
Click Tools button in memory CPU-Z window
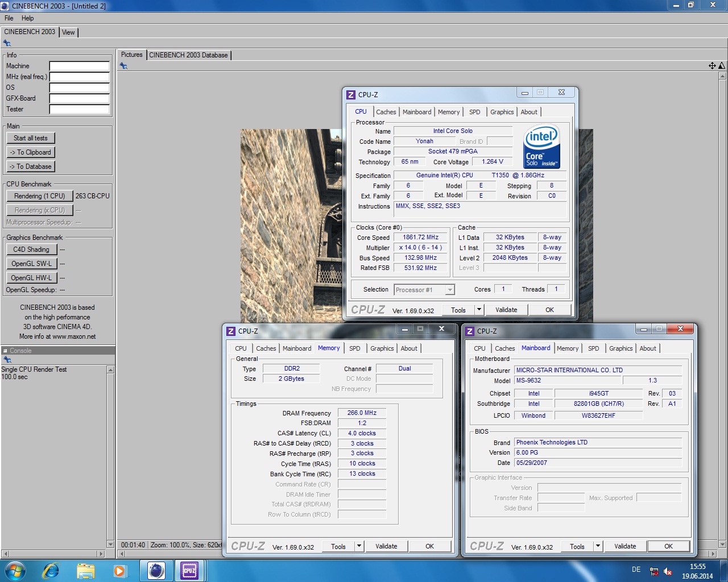tap(338, 546)
